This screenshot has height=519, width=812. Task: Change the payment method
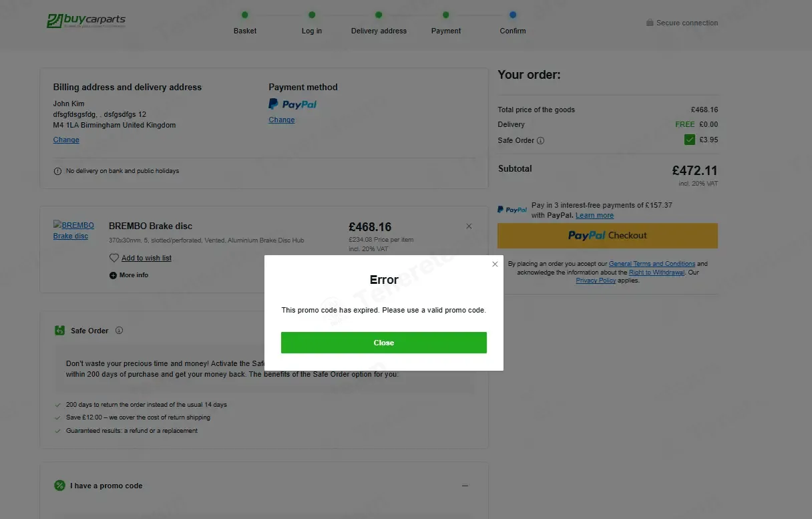(x=282, y=120)
